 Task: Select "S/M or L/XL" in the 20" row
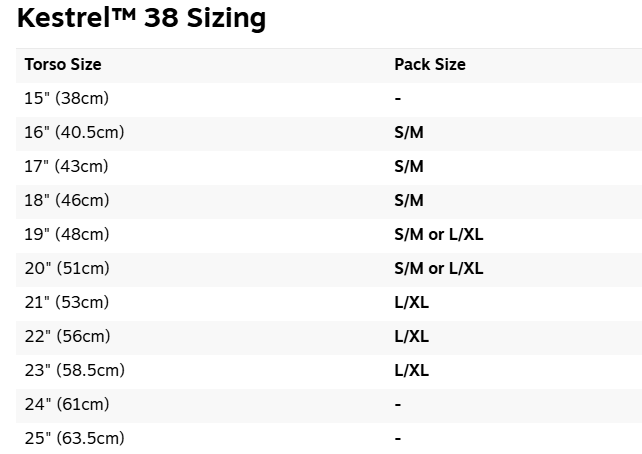click(x=438, y=269)
